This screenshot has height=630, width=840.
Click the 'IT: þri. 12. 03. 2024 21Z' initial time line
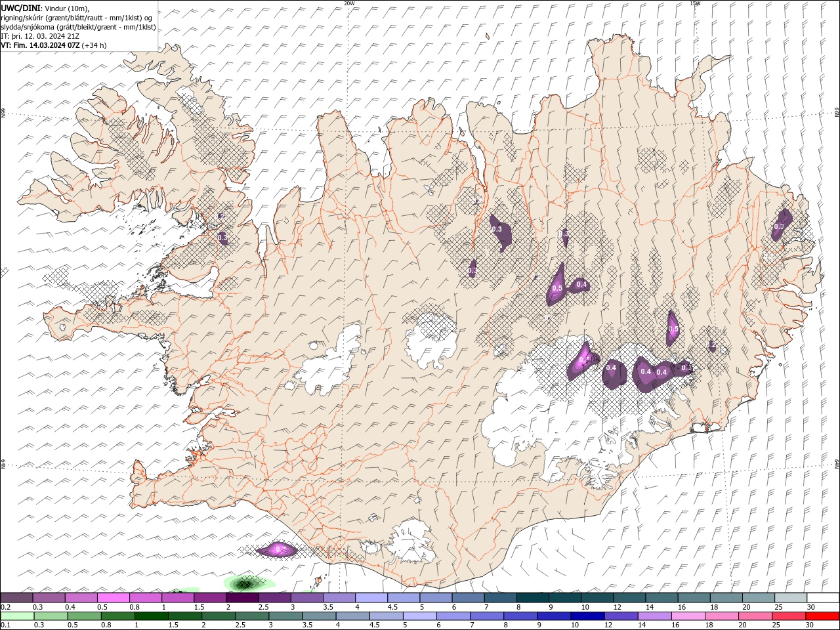pyautogui.click(x=40, y=36)
